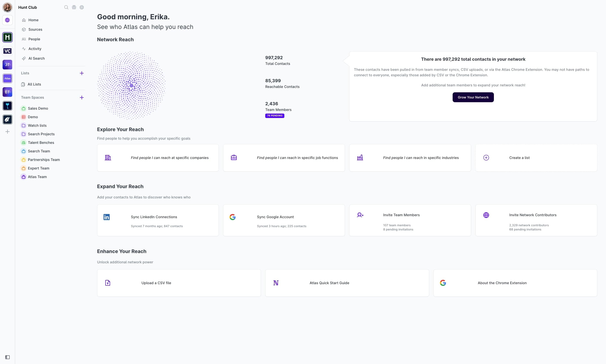Switch to the ET workspace icon

(x=7, y=92)
